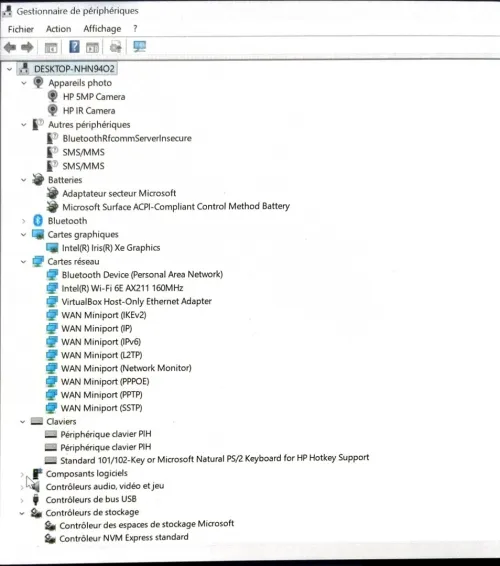This screenshot has height=566, width=500.
Task: Expand the Bluetooth category
Action: coord(23,221)
